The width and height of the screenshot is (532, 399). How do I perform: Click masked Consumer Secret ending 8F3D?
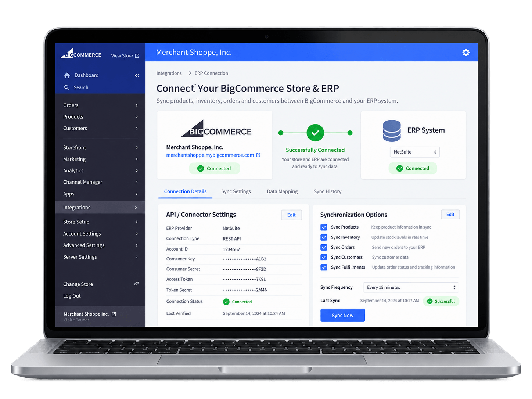coord(245,269)
